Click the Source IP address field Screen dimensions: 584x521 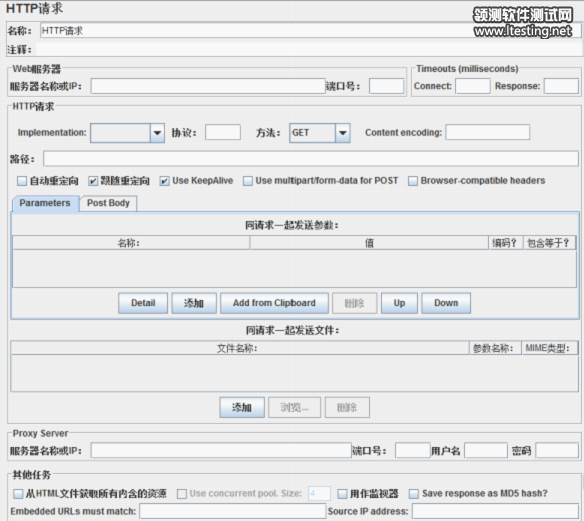coord(495,511)
